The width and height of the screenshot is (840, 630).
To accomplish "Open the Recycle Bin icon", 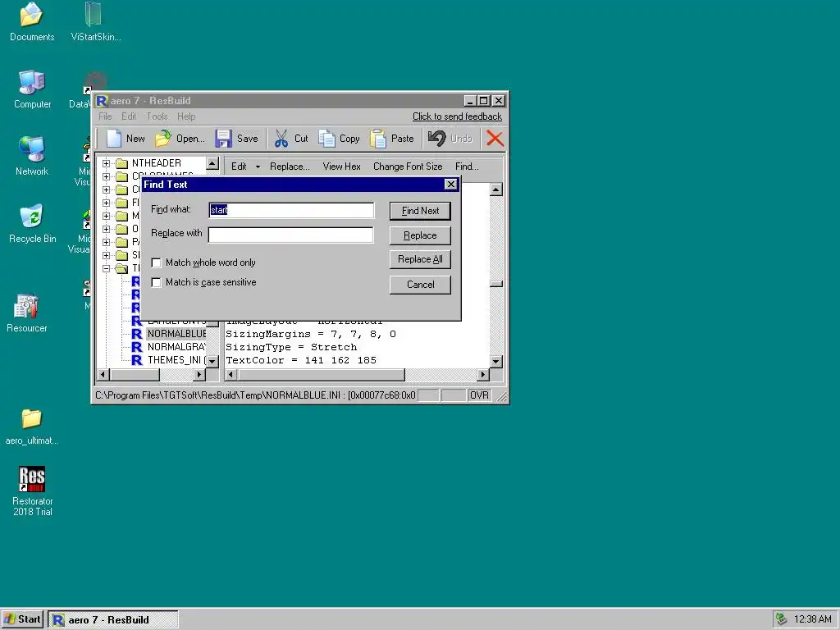I will [x=32, y=217].
